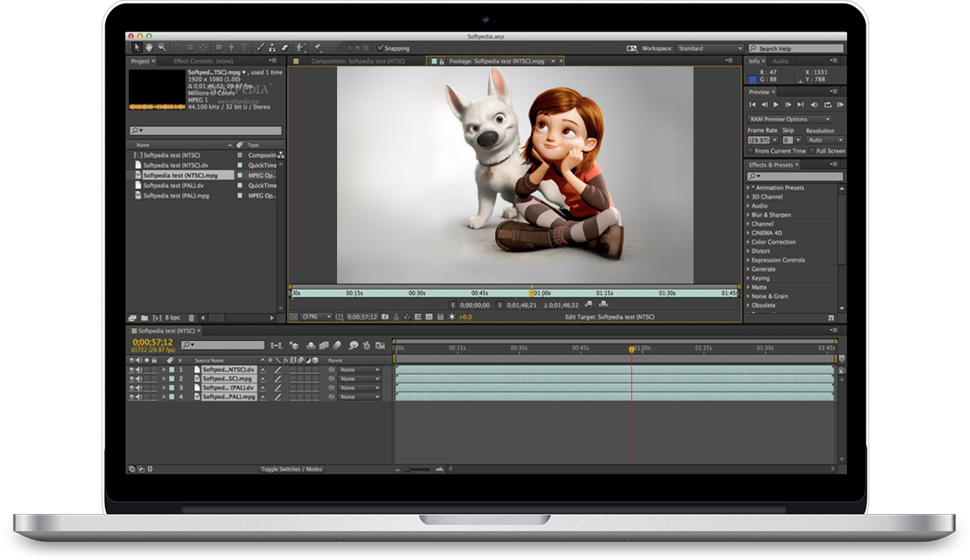
Task: Click the Search Help field
Action: click(x=796, y=48)
